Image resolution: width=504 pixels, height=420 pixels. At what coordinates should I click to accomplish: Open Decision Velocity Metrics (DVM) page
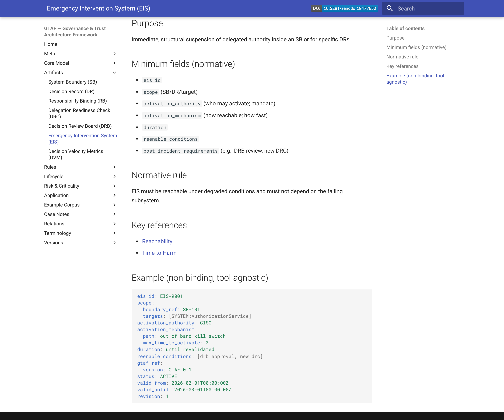[76, 154]
